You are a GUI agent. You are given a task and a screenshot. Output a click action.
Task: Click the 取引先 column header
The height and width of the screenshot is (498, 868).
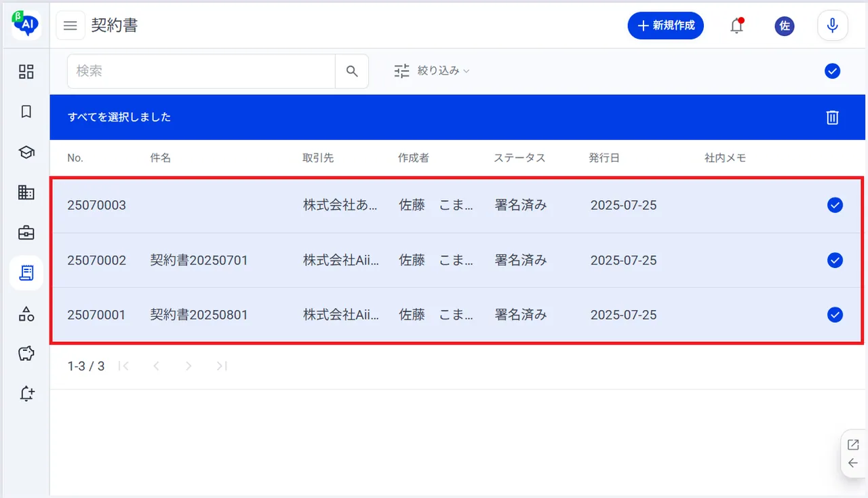318,158
